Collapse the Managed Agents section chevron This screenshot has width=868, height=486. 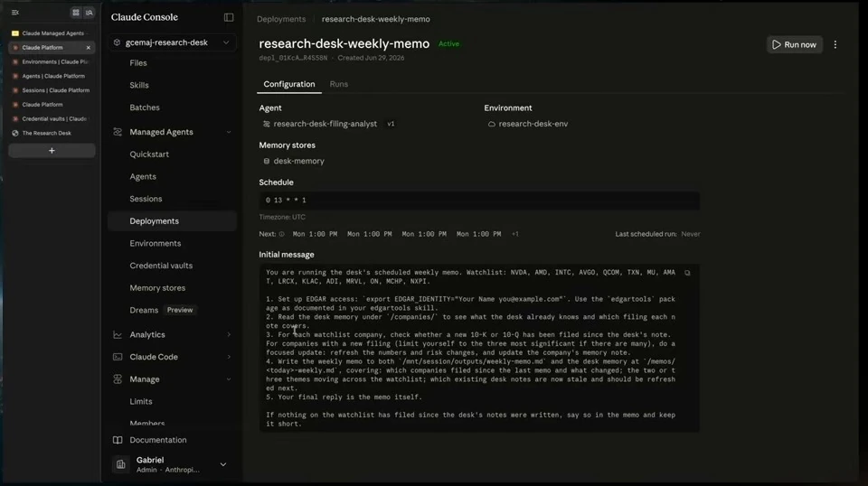pos(229,132)
